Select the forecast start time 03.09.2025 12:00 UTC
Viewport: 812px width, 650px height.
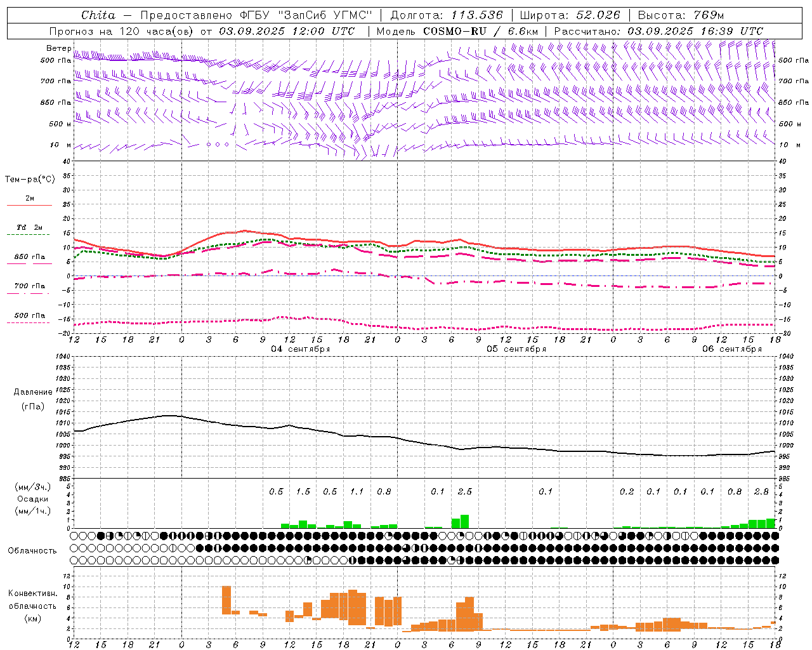287,31
